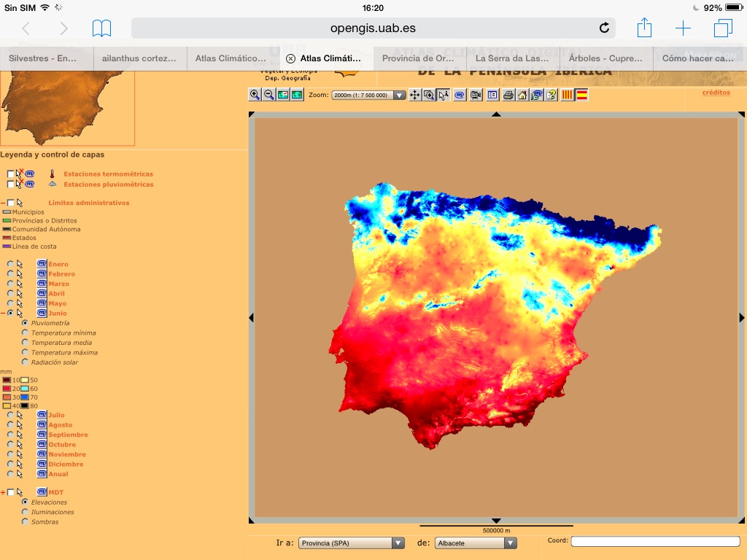Click the zoom out magnifier tool
The image size is (747, 560).
point(269,95)
